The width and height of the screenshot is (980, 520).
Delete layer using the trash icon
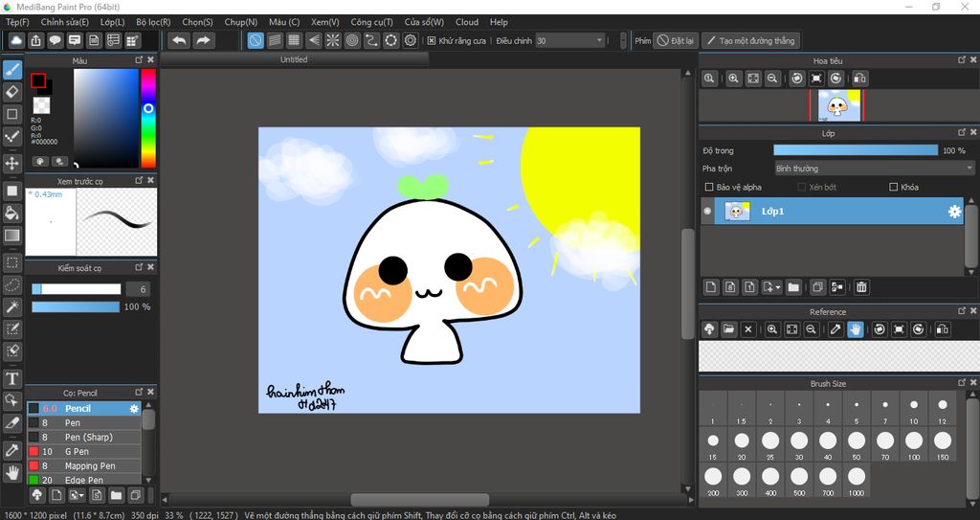[861, 286]
